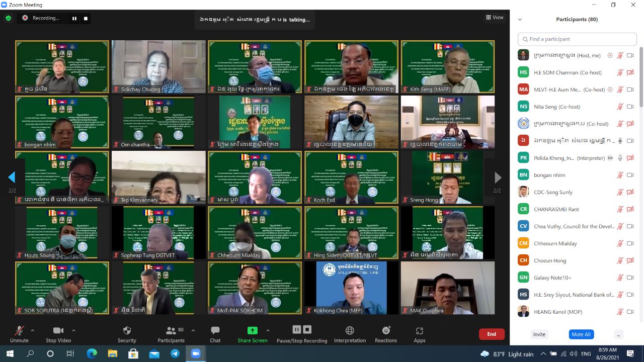644x362 pixels.
Task: Toggle microphone for Nita Seng
Action: (620, 107)
